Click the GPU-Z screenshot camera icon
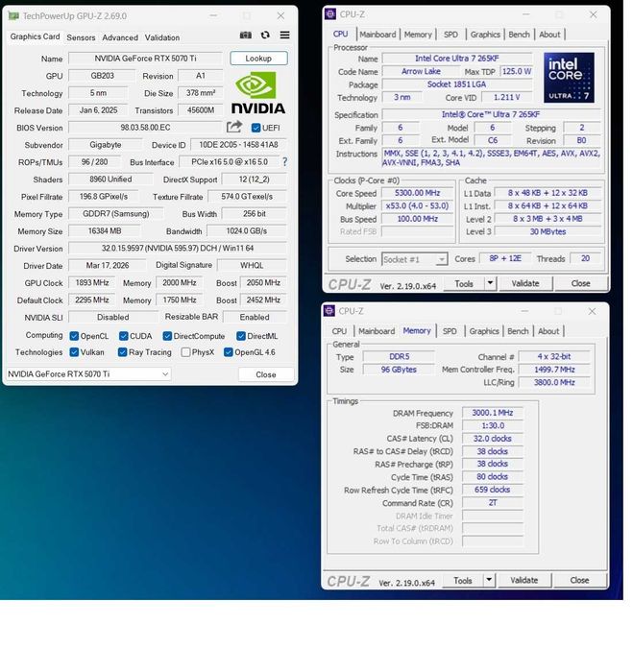The image size is (633, 672). click(x=245, y=36)
